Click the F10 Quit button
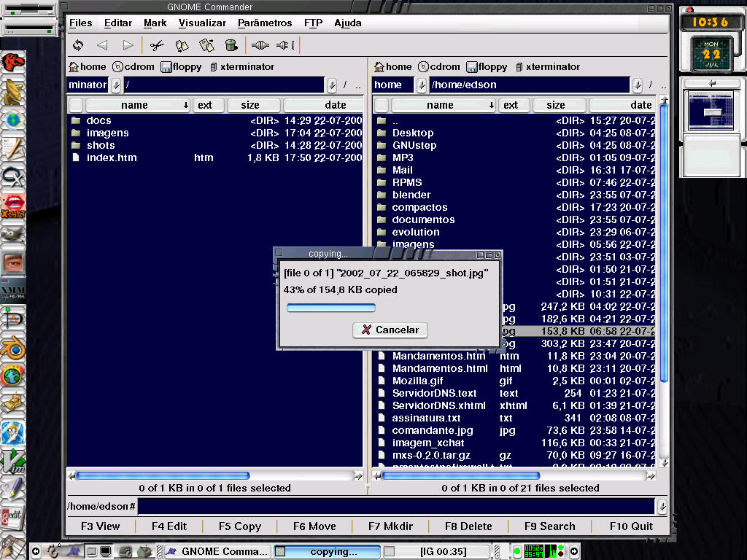The height and width of the screenshot is (560, 747). (x=631, y=526)
